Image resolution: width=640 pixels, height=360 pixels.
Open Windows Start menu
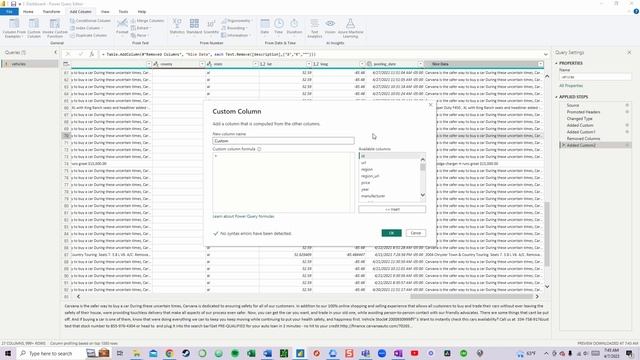click(x=8, y=353)
